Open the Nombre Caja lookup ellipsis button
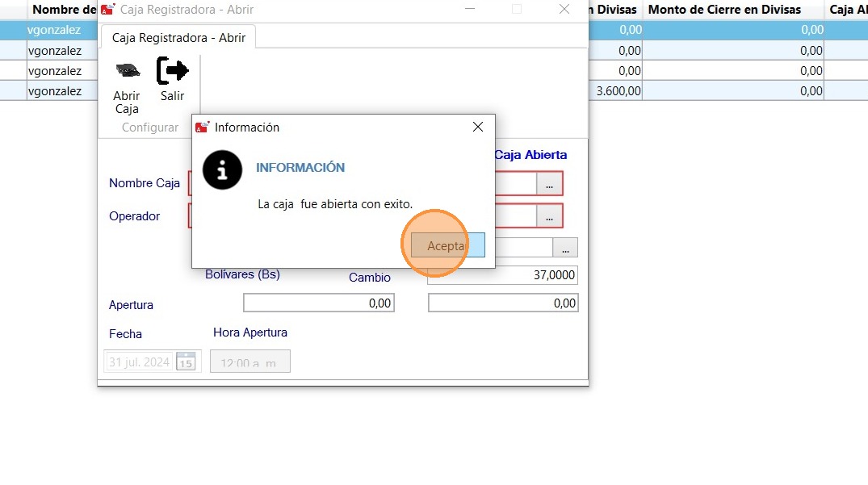This screenshot has height=485, width=868. click(549, 184)
